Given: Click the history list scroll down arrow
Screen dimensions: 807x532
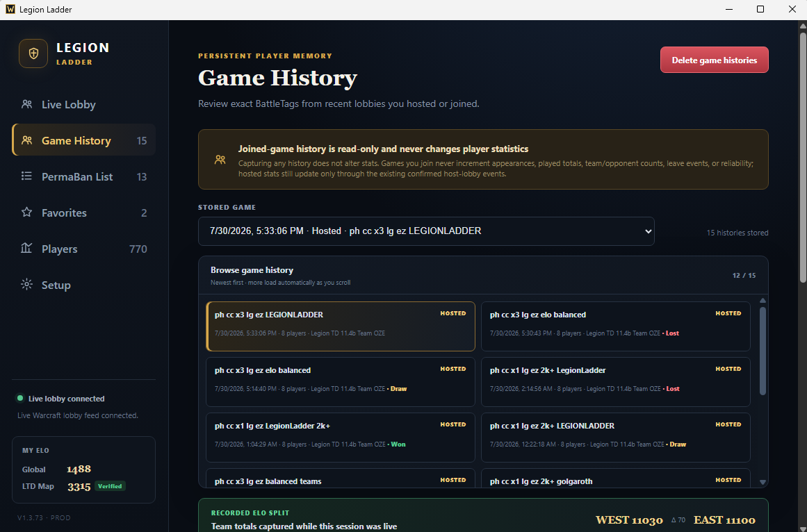Looking at the screenshot, I should coord(763,482).
